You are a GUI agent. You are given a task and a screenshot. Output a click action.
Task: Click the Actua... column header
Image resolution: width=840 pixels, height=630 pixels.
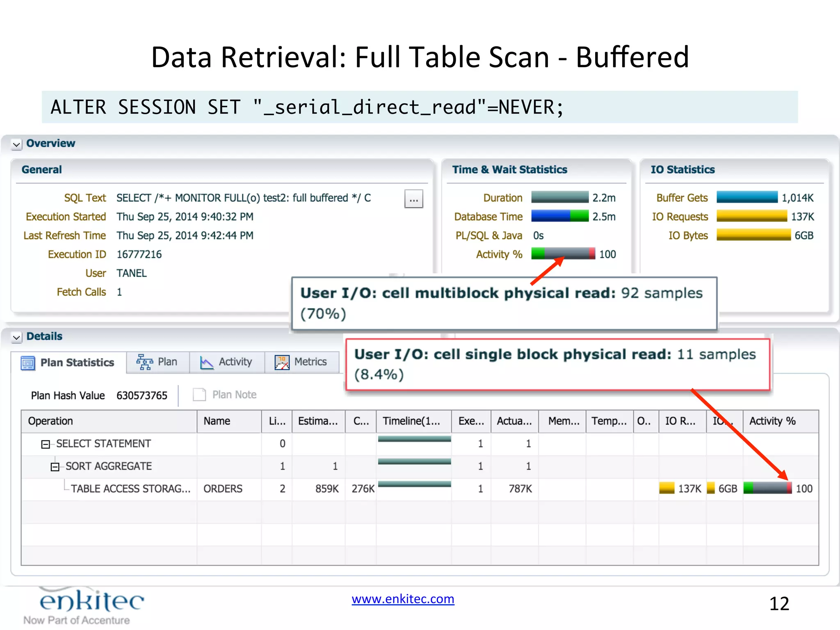tap(514, 421)
